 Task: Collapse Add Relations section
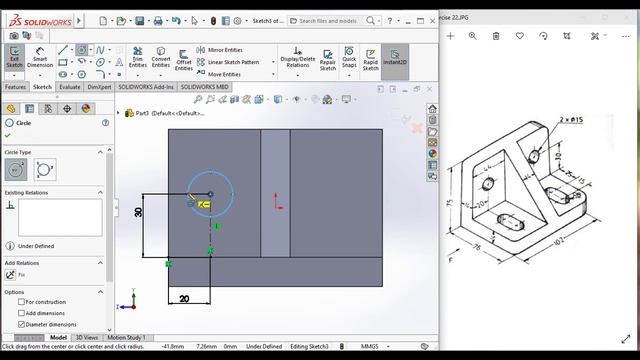pos(100,263)
